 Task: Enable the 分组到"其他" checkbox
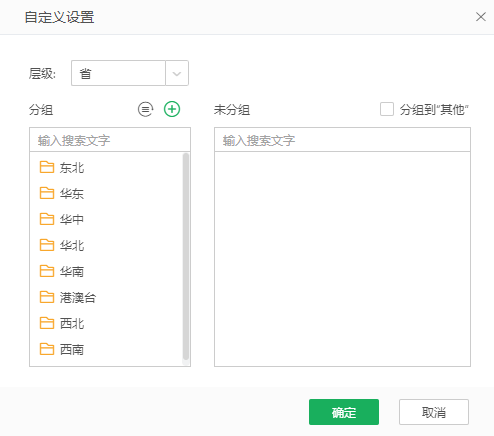pyautogui.click(x=387, y=109)
